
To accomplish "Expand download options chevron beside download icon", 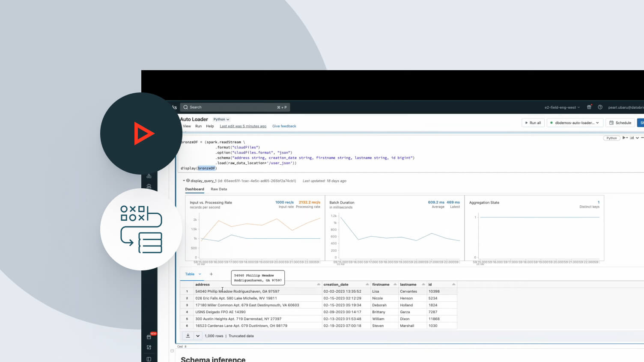I will (198, 336).
